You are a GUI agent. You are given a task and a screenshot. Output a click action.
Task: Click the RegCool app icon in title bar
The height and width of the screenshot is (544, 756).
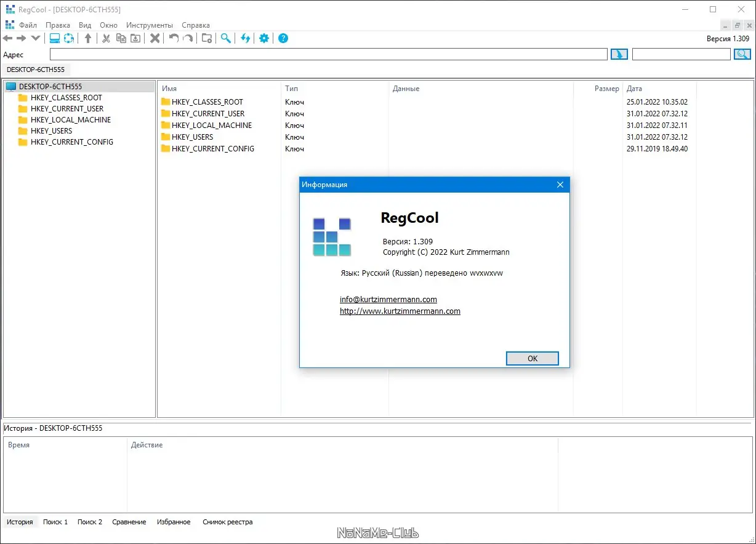pos(10,9)
